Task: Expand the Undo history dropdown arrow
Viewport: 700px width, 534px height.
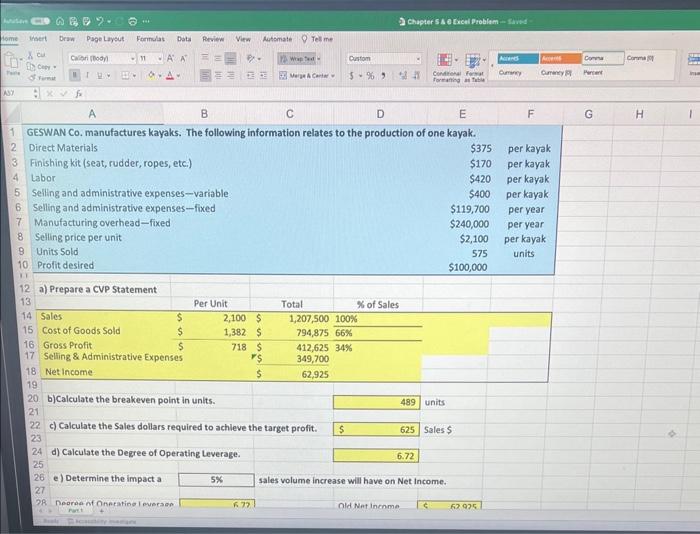Action: pyautogui.click(x=109, y=22)
